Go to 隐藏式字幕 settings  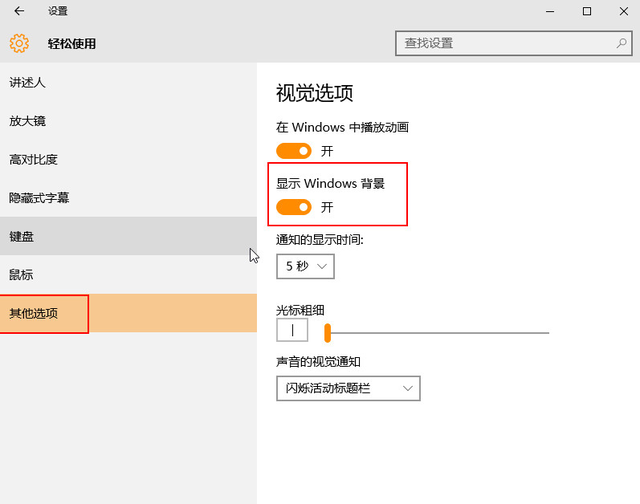(x=40, y=198)
